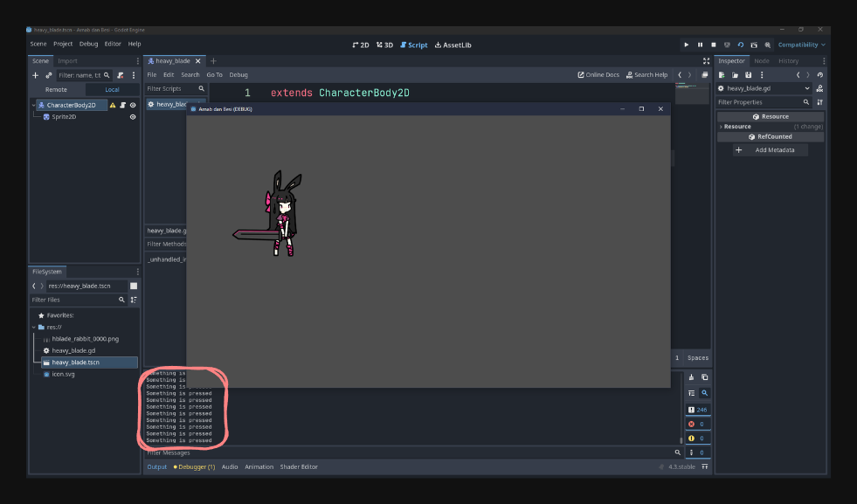
Task: Run the current scene via the blue reload icon
Action: click(x=741, y=45)
